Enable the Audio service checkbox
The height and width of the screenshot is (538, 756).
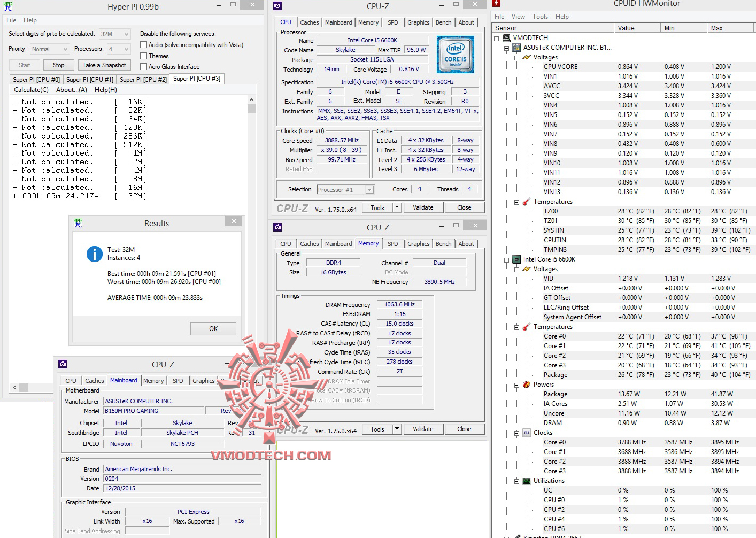click(x=143, y=45)
